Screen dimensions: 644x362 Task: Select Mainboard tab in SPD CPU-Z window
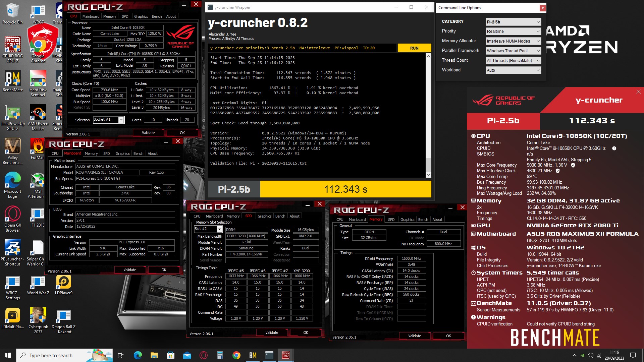coord(214,216)
